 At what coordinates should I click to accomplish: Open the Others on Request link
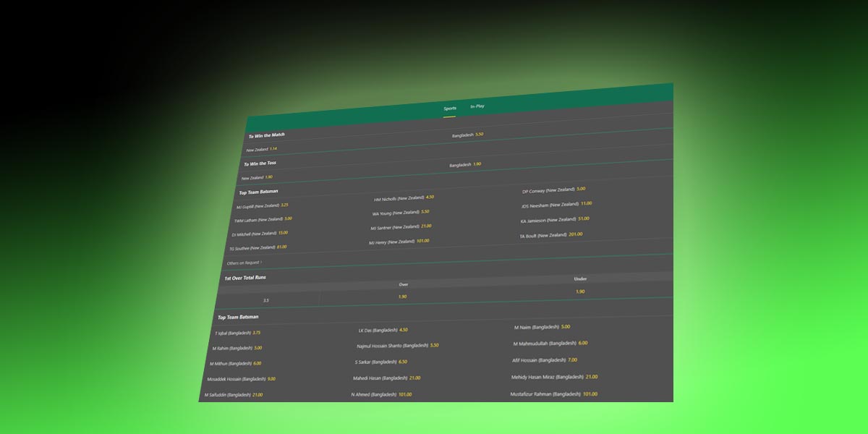244,263
